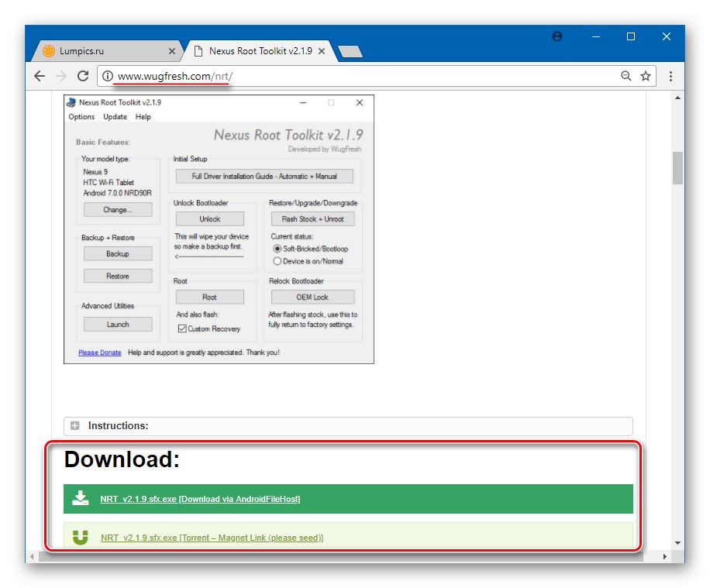Click the vertical scrollbar up arrow
The height and width of the screenshot is (588, 710).
pos(677,98)
